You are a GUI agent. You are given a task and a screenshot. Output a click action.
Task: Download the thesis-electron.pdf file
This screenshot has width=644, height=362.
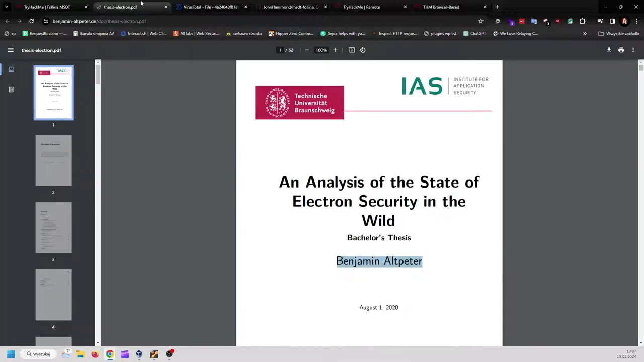(609, 50)
